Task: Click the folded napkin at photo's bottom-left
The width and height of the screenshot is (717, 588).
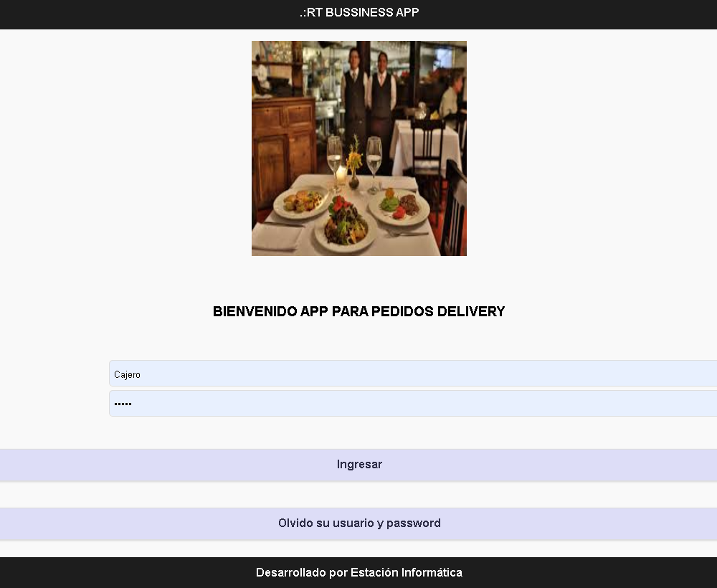Action: point(275,237)
